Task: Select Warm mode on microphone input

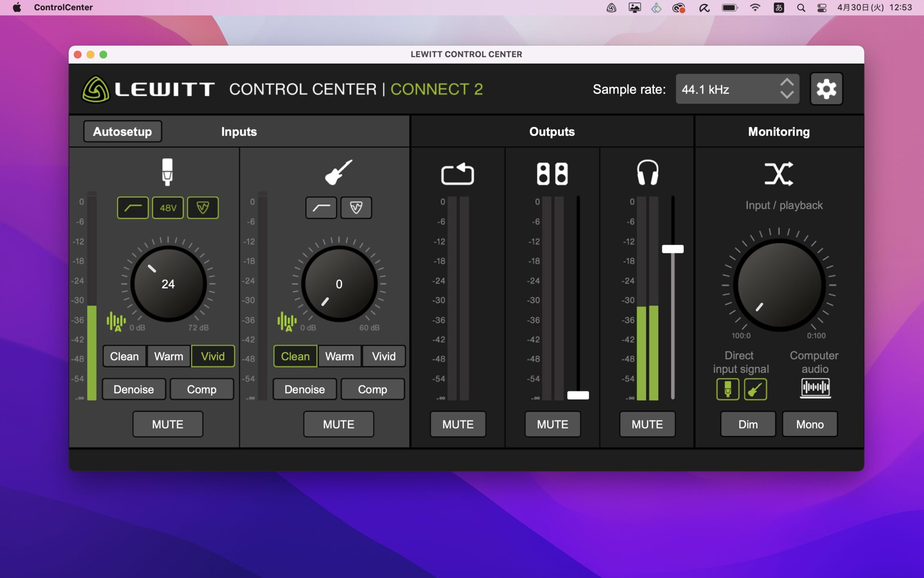Action: tap(169, 356)
